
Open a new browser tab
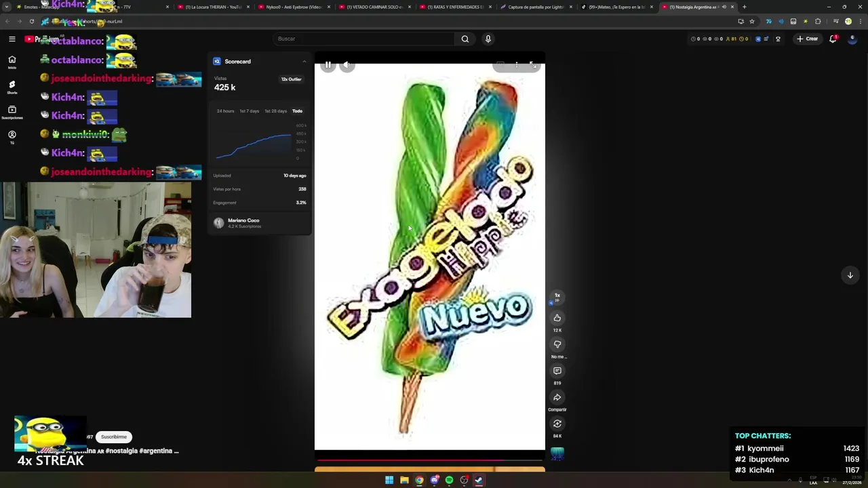(x=745, y=7)
